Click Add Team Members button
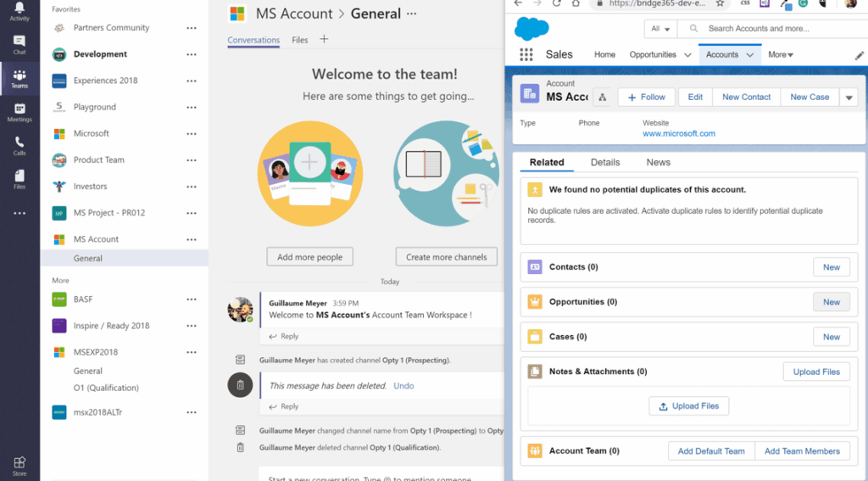Viewport: 868px width, 481px height. [x=802, y=451]
